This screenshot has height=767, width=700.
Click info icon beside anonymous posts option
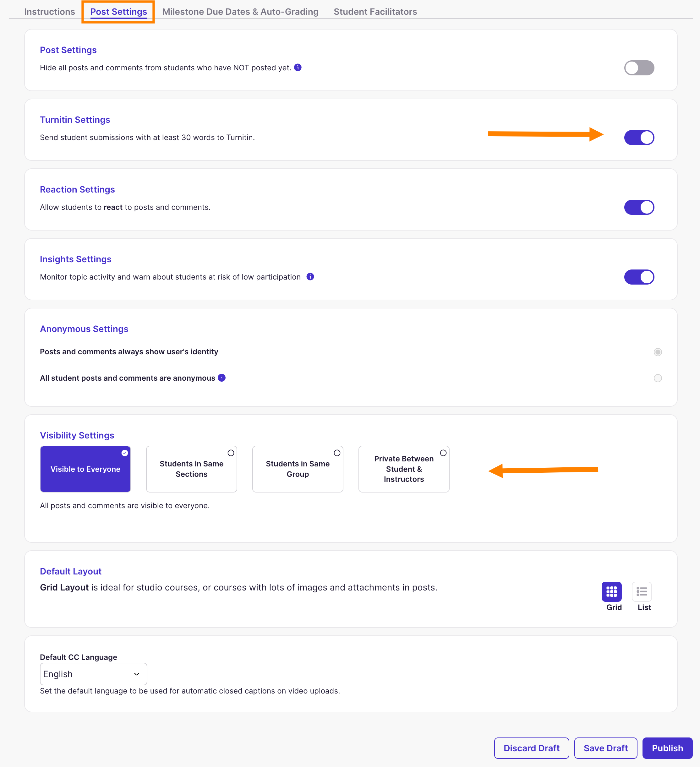pyautogui.click(x=221, y=378)
